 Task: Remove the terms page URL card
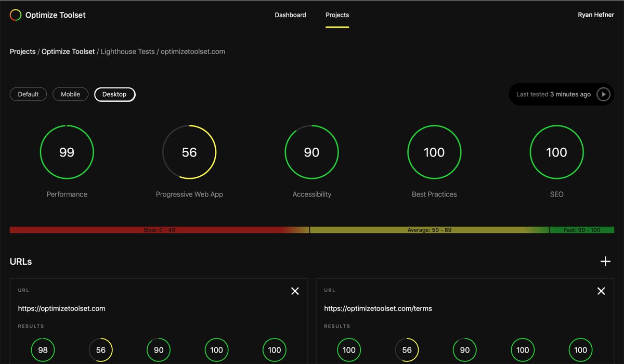[601, 291]
